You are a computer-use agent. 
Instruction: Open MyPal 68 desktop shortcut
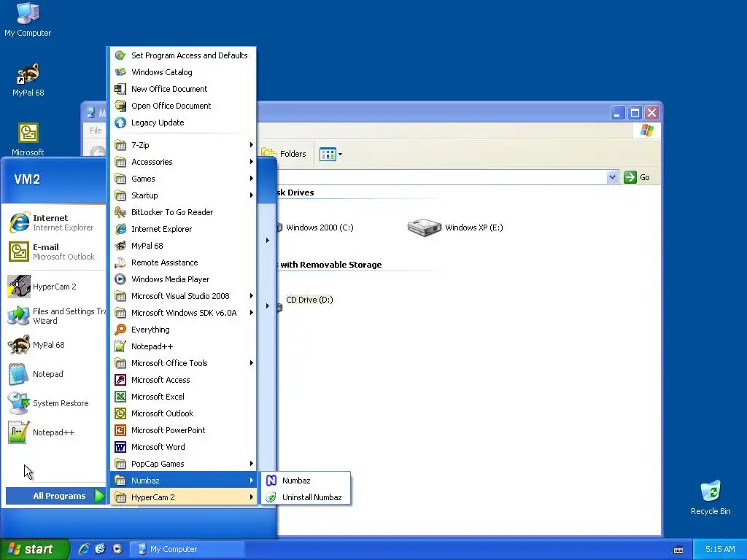point(28,79)
